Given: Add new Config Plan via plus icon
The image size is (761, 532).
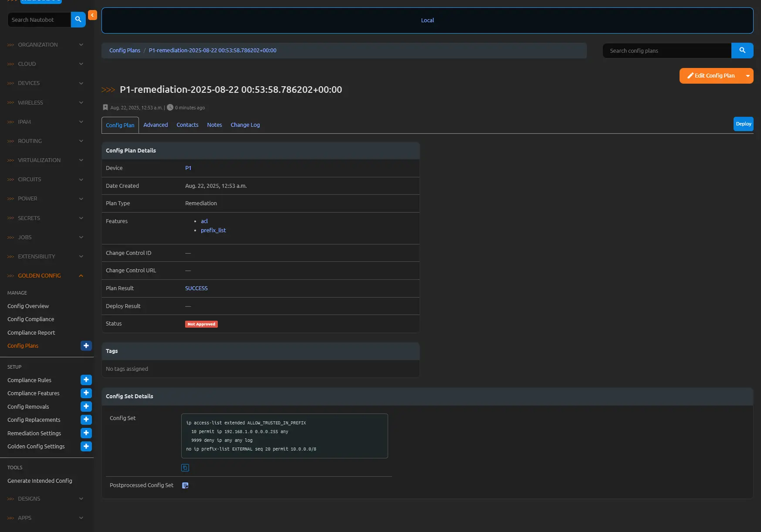Looking at the screenshot, I should pos(86,346).
